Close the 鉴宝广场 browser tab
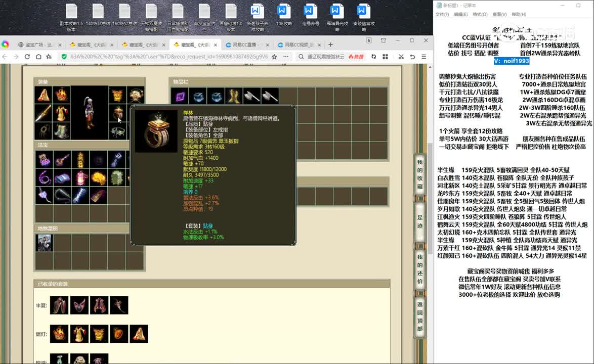 (x=60, y=44)
